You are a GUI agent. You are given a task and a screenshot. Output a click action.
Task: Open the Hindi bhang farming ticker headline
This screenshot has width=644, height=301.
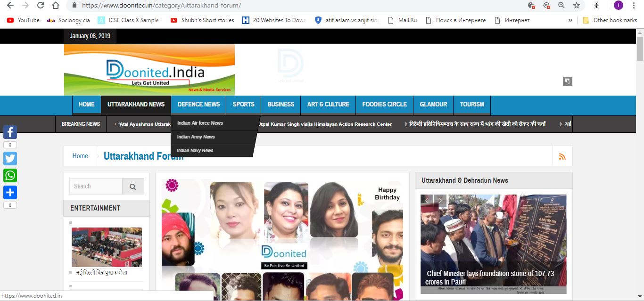pyautogui.click(x=477, y=124)
